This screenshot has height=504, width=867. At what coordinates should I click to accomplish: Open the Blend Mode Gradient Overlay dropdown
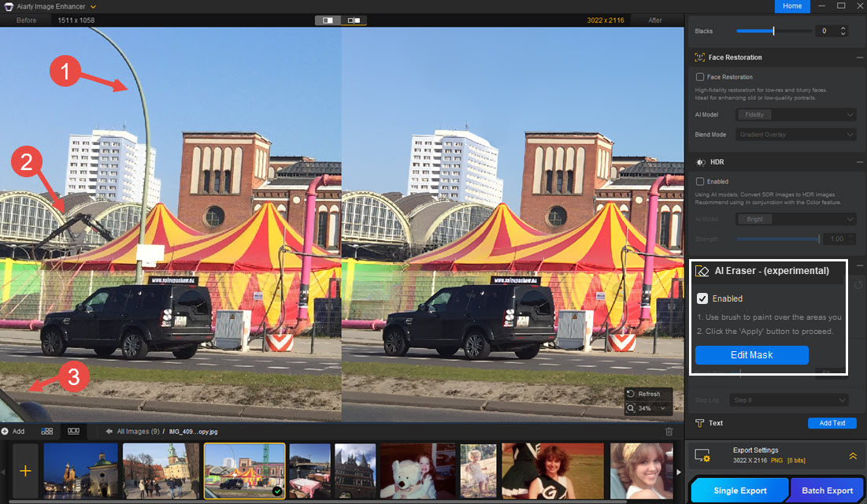[795, 135]
